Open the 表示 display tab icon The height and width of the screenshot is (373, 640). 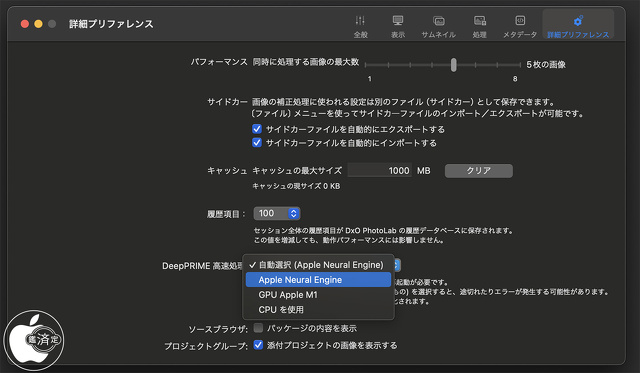398,20
